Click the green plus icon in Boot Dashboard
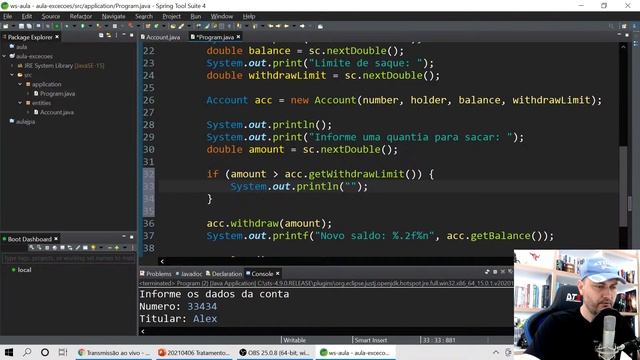 tap(117, 247)
